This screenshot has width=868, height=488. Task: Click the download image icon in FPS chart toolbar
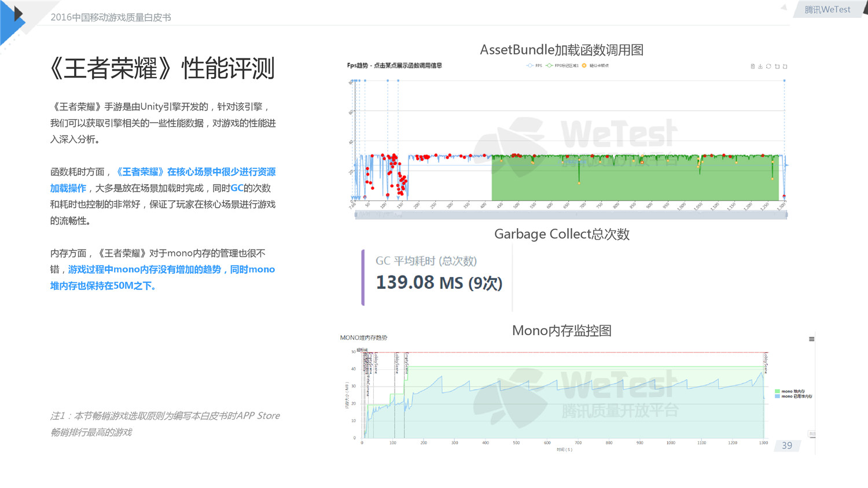click(760, 66)
